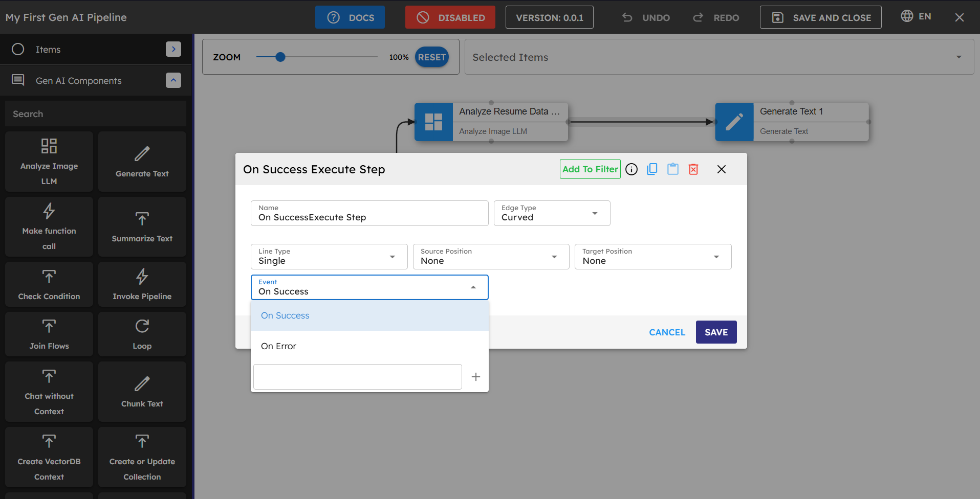The image size is (980, 499).
Task: Choose On Success option in list
Action: 285,315
